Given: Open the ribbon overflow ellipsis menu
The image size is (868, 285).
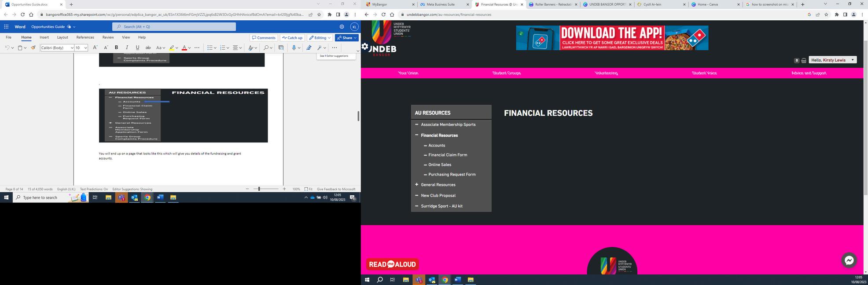Looking at the screenshot, I should (x=335, y=47).
